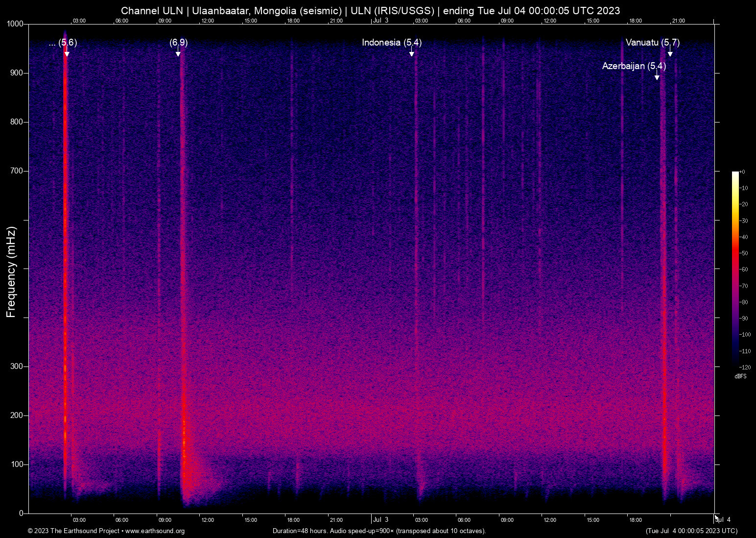Click the '... (5.6)' annotation text

(x=63, y=43)
